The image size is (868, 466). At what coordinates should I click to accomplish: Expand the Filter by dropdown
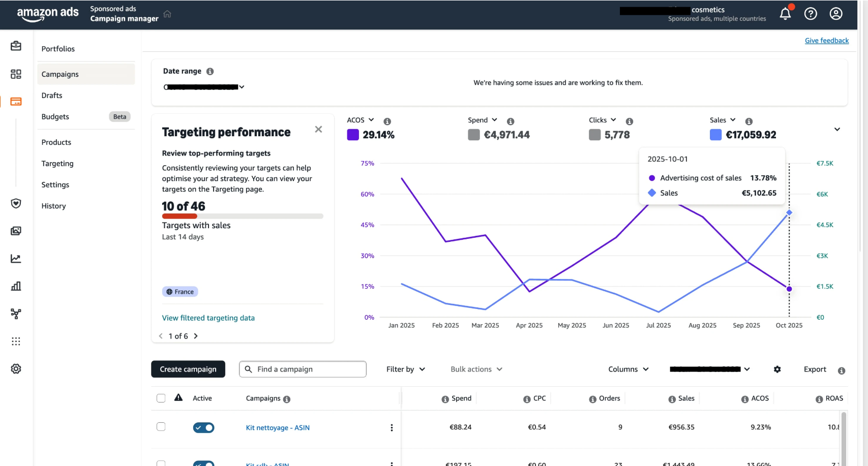point(406,369)
